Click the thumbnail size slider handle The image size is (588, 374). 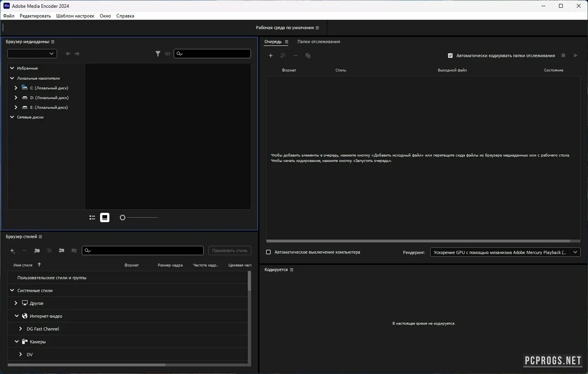click(123, 217)
